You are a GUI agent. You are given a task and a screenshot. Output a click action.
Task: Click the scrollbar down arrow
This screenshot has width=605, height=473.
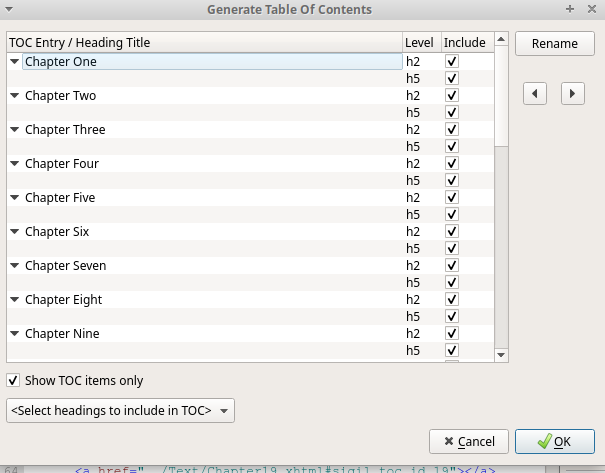tap(502, 354)
